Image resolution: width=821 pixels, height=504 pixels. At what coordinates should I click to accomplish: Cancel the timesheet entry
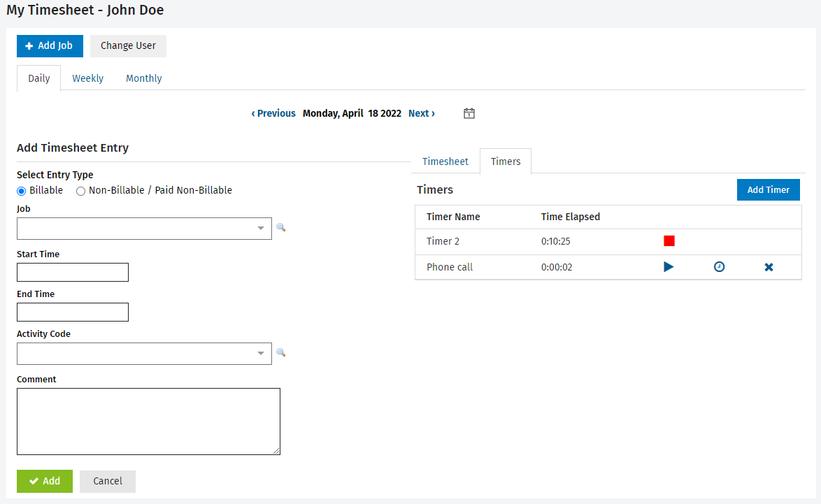[x=107, y=482]
